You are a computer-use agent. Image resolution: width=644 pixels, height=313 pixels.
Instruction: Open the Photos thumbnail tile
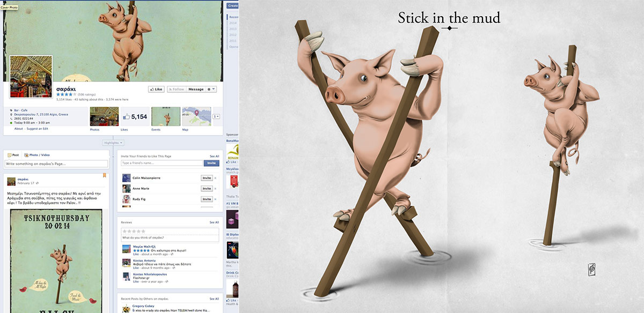point(104,116)
